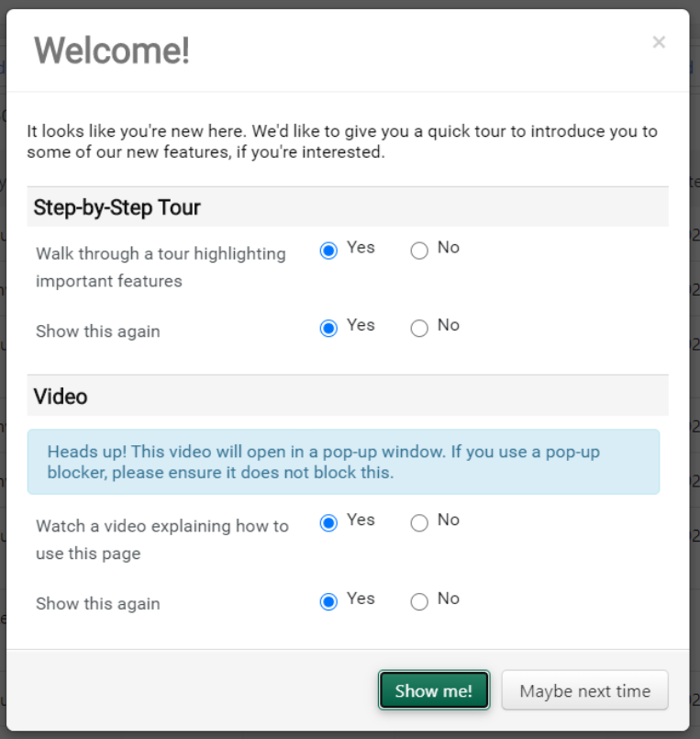The image size is (700, 739).
Task: Close the Welcome dialog with the X
Action: (659, 42)
